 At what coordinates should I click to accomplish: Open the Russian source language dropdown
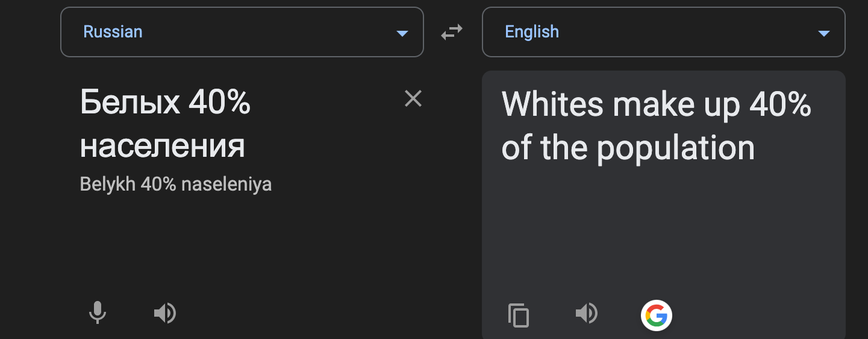242,32
